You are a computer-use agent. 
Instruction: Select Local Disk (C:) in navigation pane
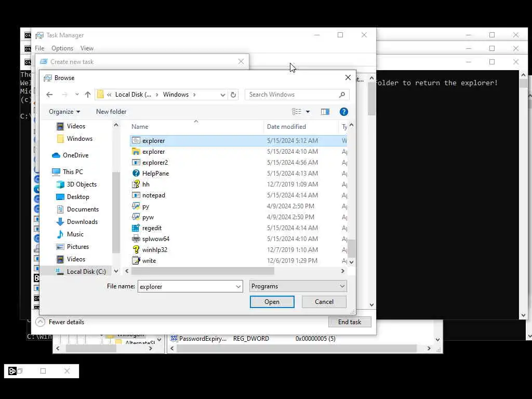[86, 271]
